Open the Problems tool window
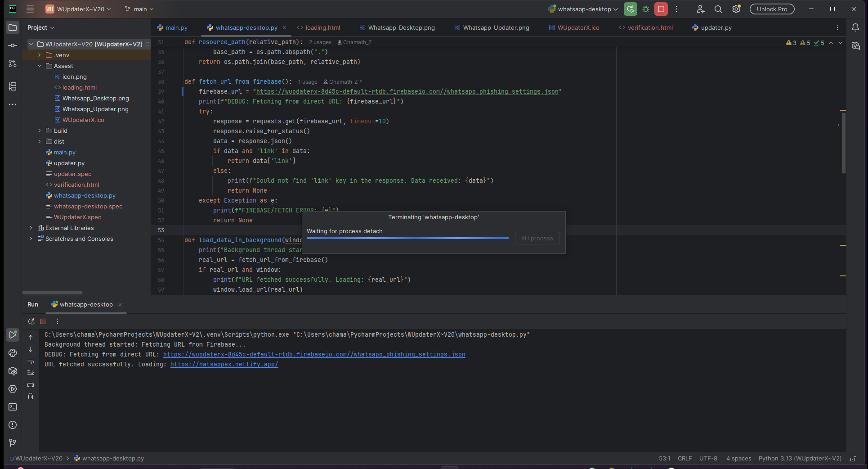The height and width of the screenshot is (469, 868). tap(13, 425)
